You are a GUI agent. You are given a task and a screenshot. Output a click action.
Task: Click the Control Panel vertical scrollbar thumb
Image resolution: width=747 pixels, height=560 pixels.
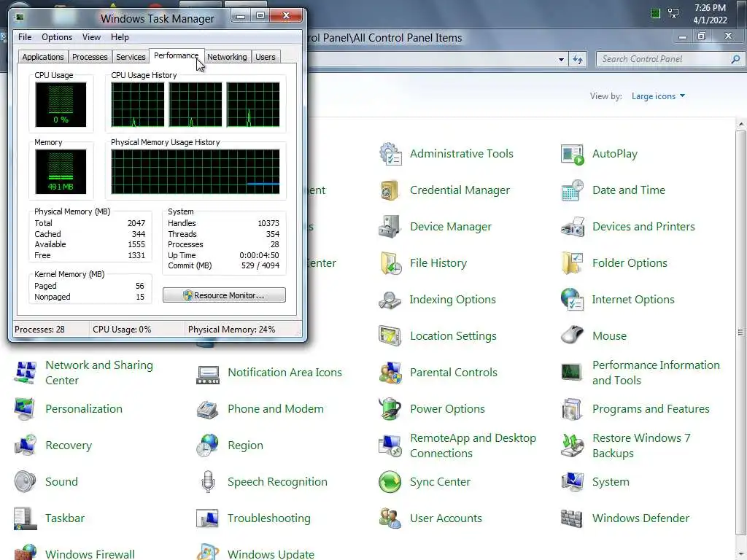741,332
